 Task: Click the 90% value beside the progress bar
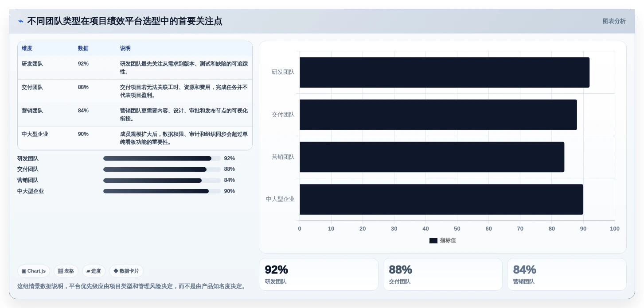230,191
